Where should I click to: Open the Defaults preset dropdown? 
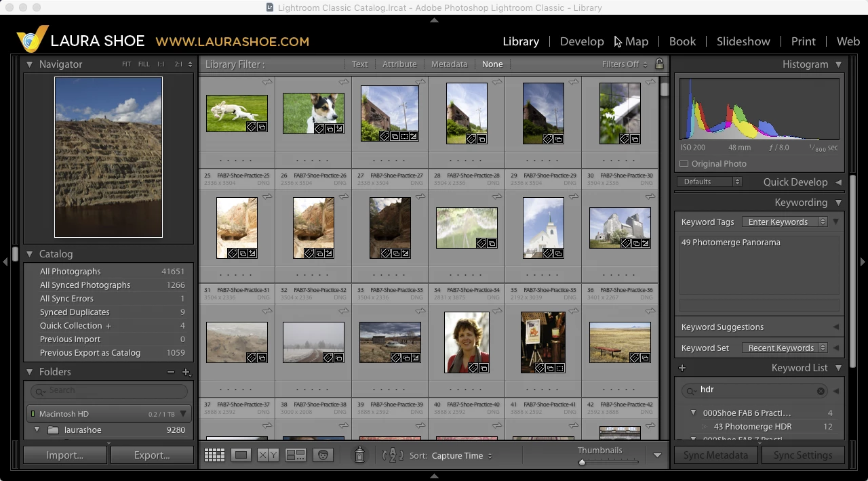pyautogui.click(x=710, y=182)
